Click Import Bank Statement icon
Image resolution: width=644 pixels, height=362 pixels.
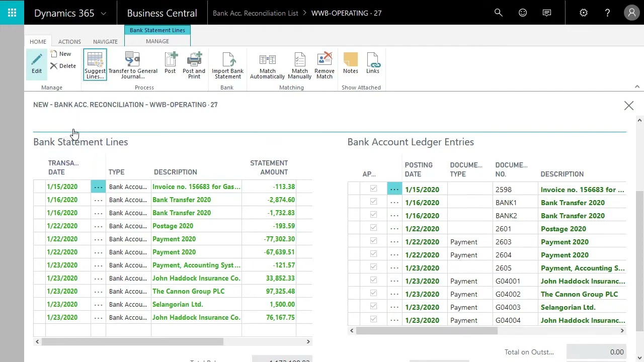click(228, 59)
